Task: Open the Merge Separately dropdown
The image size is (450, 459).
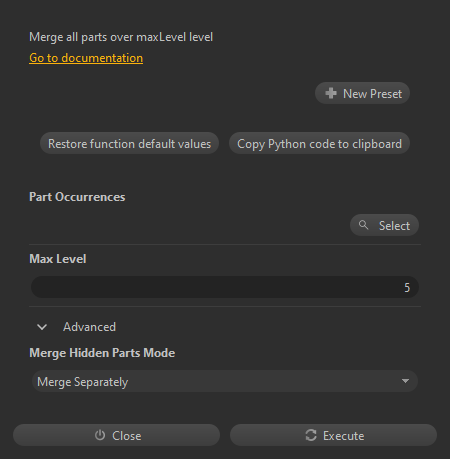Action: click(x=225, y=381)
